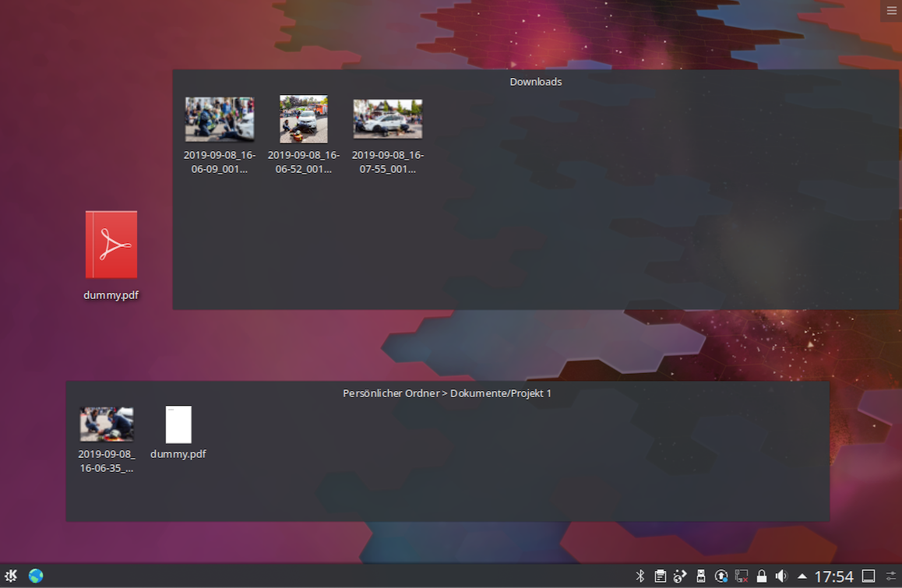This screenshot has height=588, width=902.
Task: Click the disconnected network tray icon
Action: click(x=741, y=576)
